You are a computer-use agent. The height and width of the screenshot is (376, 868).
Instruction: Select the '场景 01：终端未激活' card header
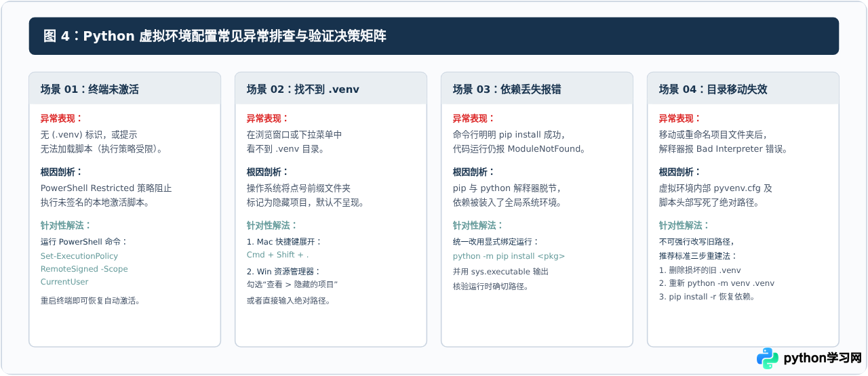125,89
